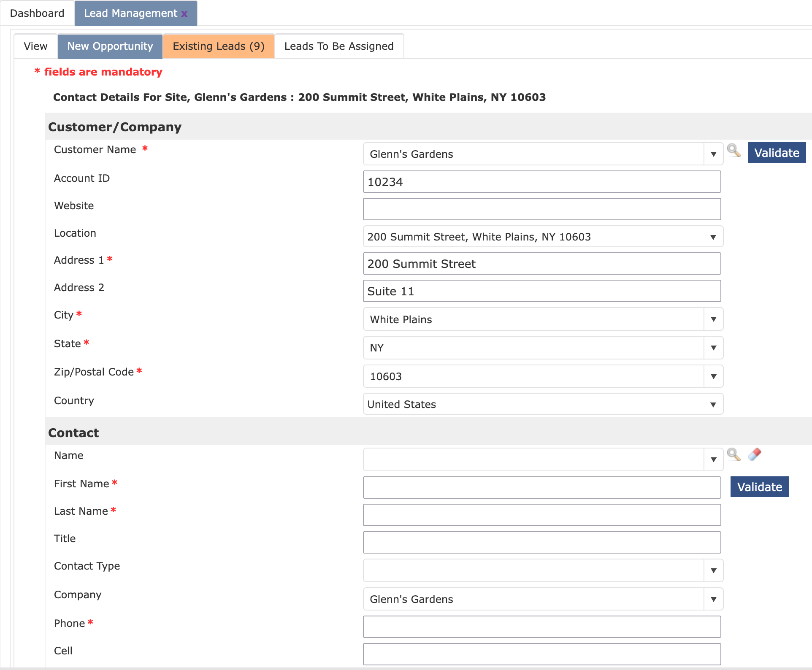Close the Lead Management tab via x

pyautogui.click(x=184, y=14)
